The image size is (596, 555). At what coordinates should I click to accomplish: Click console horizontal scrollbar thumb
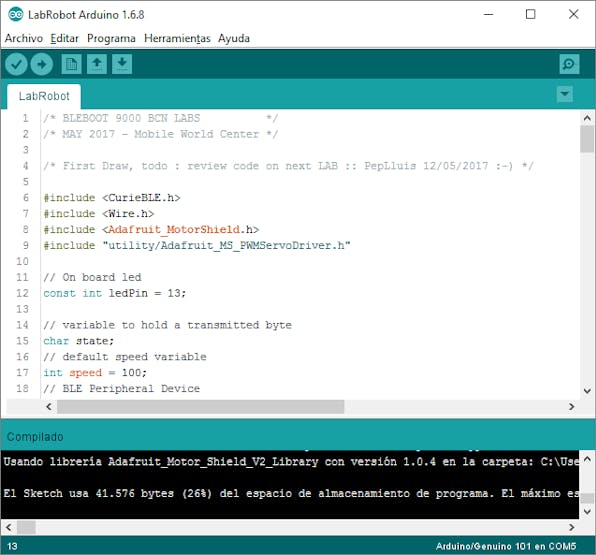pyautogui.click(x=27, y=528)
